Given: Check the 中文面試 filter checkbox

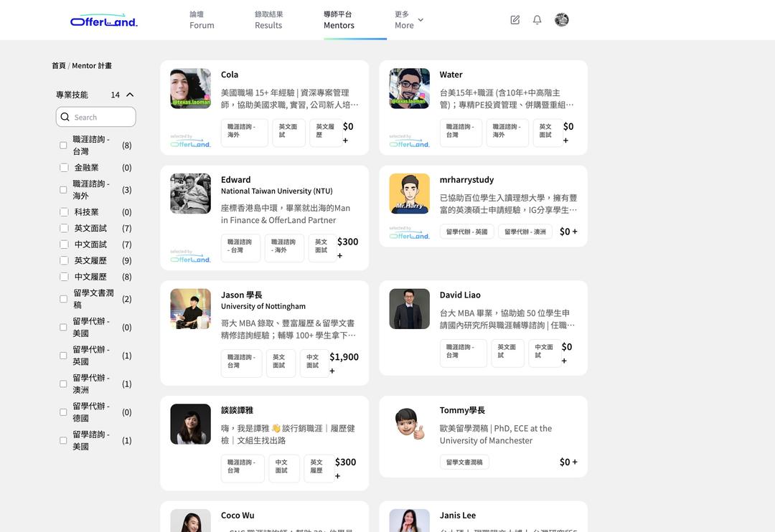Looking at the screenshot, I should click(x=64, y=244).
